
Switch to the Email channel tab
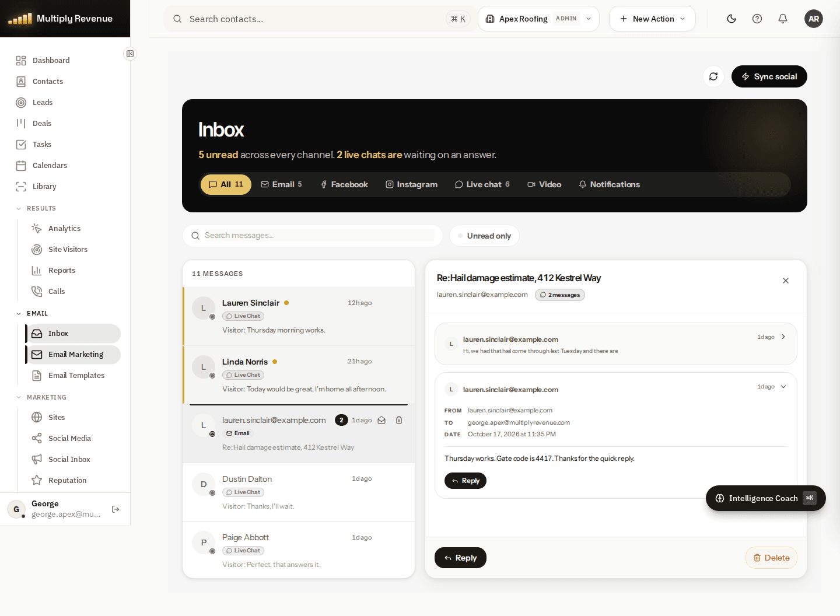[281, 184]
